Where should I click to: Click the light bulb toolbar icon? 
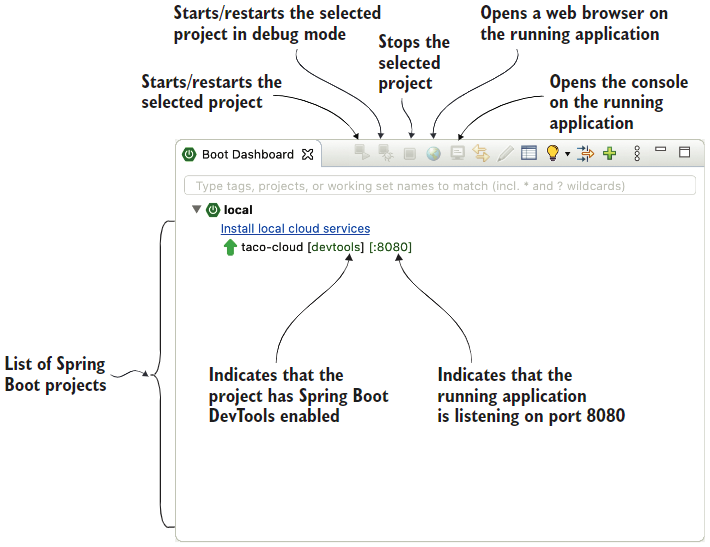[x=552, y=154]
